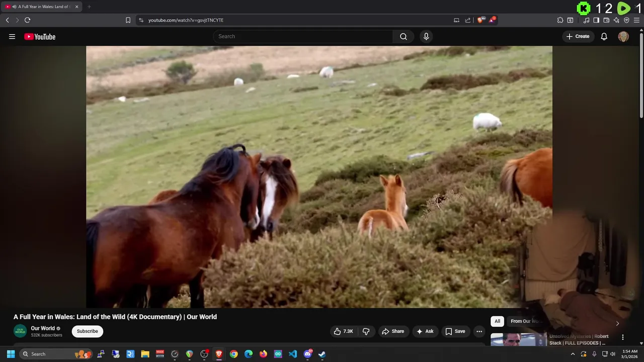Screen dimensions: 644x362
Task: Click the Wales documentary video player
Action: 319,177
